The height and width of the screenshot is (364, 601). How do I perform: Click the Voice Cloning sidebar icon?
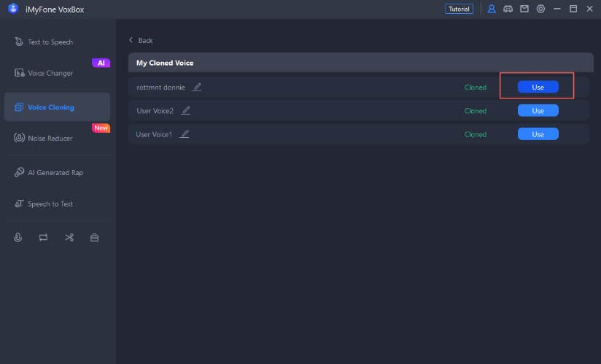coord(19,107)
